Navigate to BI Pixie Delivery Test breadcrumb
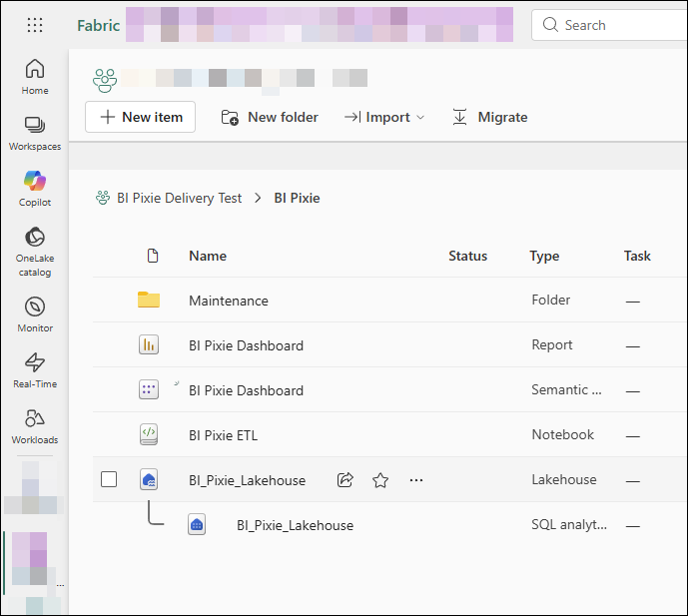Viewport: 688px width, 616px height. click(x=179, y=198)
